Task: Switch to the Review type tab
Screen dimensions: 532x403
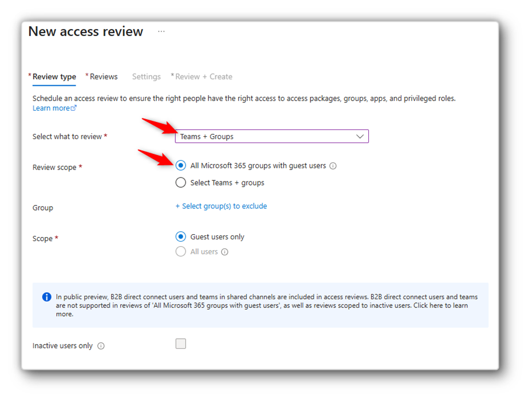Action: (x=54, y=77)
